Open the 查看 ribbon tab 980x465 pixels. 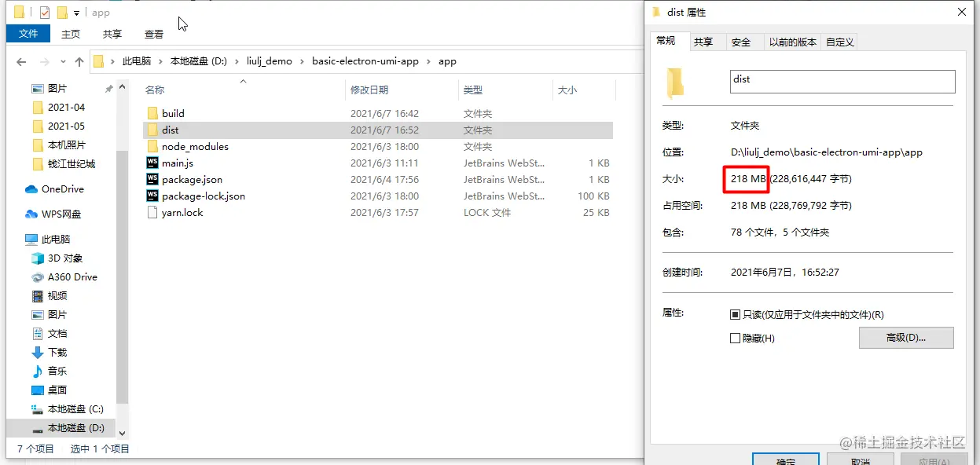pyautogui.click(x=154, y=34)
